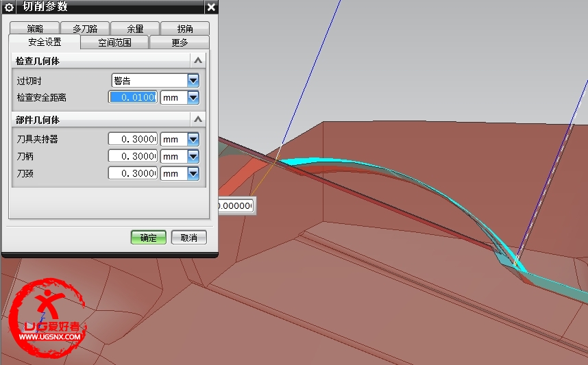Cancel with the 取消 button

pos(189,238)
